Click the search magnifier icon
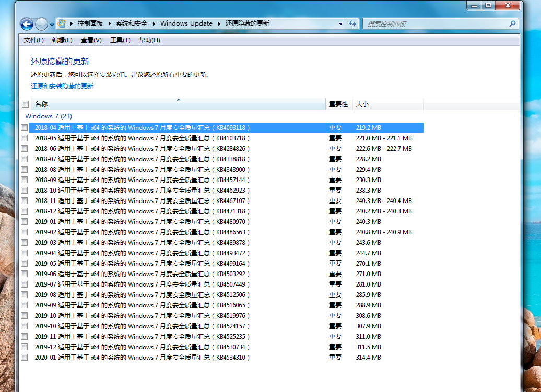This screenshot has height=392, width=541. coord(512,23)
